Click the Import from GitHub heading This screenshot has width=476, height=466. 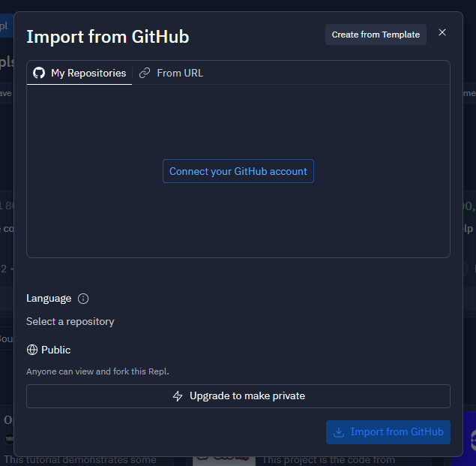(x=108, y=37)
